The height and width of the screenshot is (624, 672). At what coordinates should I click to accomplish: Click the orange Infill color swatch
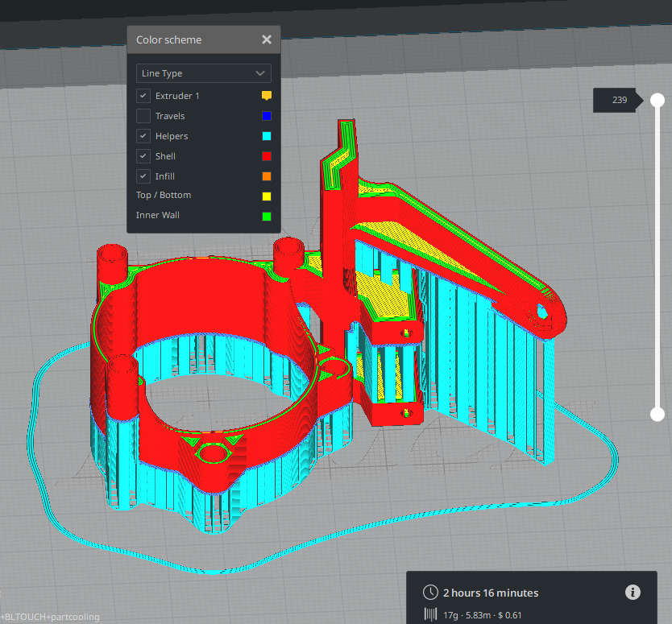coord(267,176)
